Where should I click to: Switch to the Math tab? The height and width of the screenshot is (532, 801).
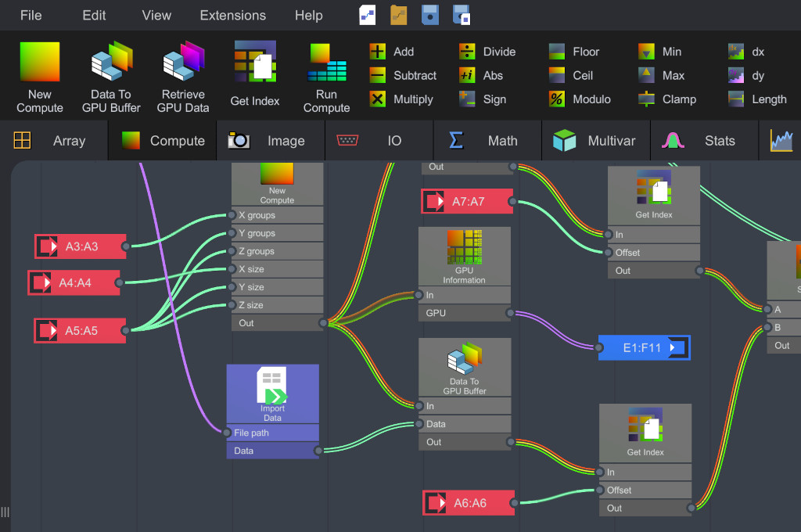pyautogui.click(x=487, y=141)
